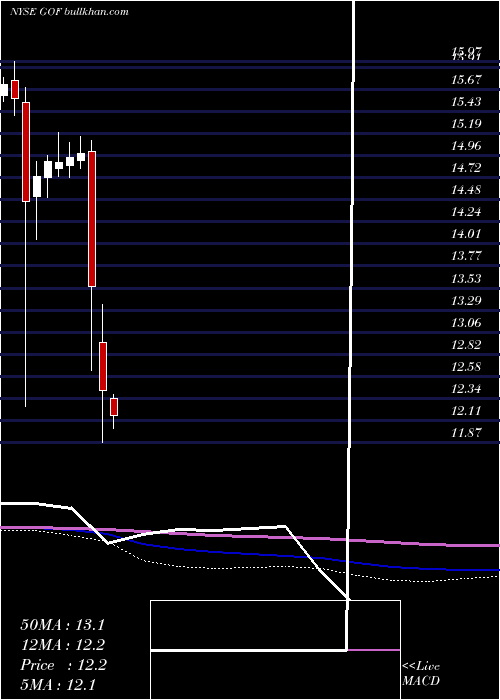Click the NYSE GOF bullkhan.com title text
The image size is (500, 700).
tap(69, 11)
